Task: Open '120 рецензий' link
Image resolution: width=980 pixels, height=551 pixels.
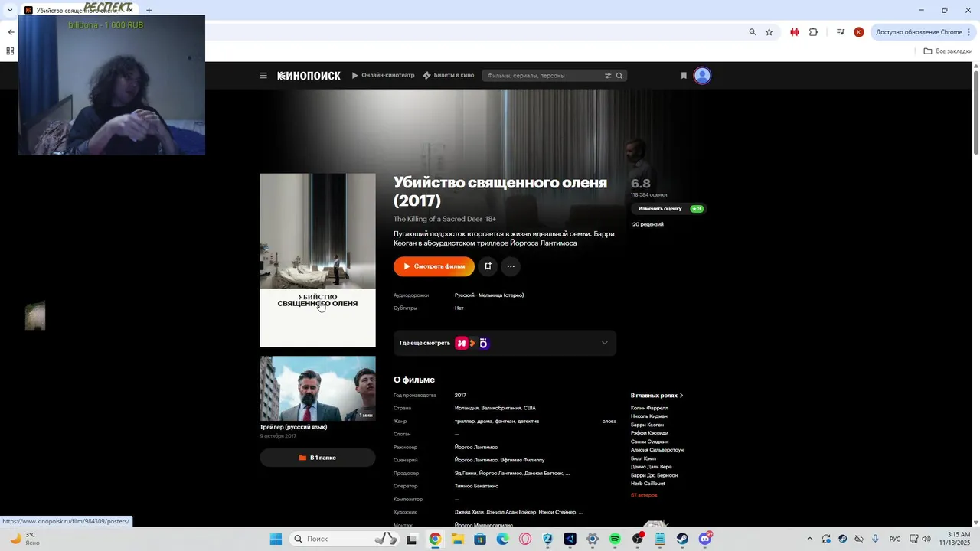Action: coord(647,224)
